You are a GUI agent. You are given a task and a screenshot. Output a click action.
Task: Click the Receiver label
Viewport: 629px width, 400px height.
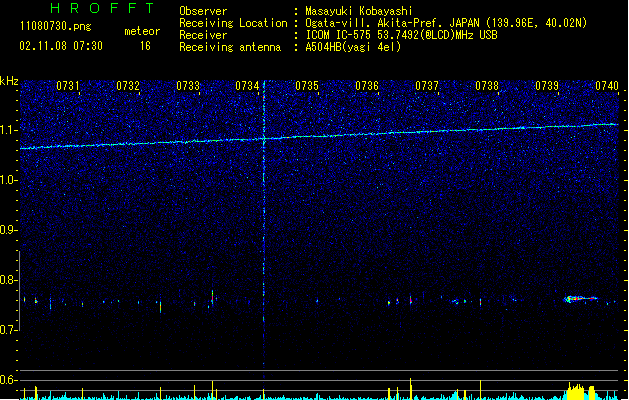tap(203, 35)
